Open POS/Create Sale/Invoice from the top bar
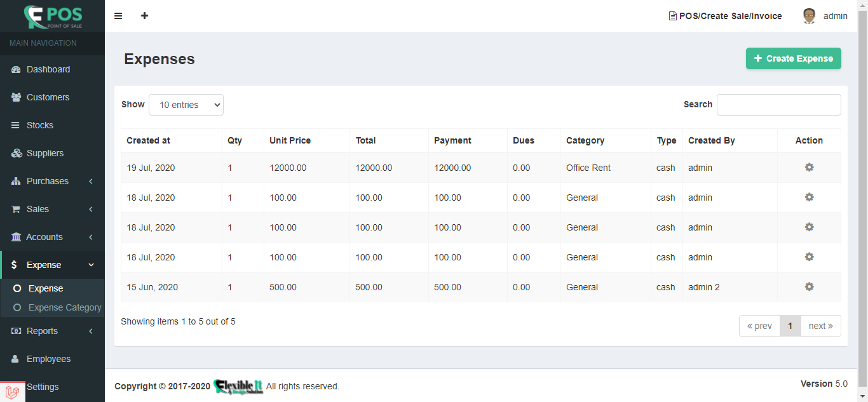Screen dimensions: 868x402 (725, 15)
